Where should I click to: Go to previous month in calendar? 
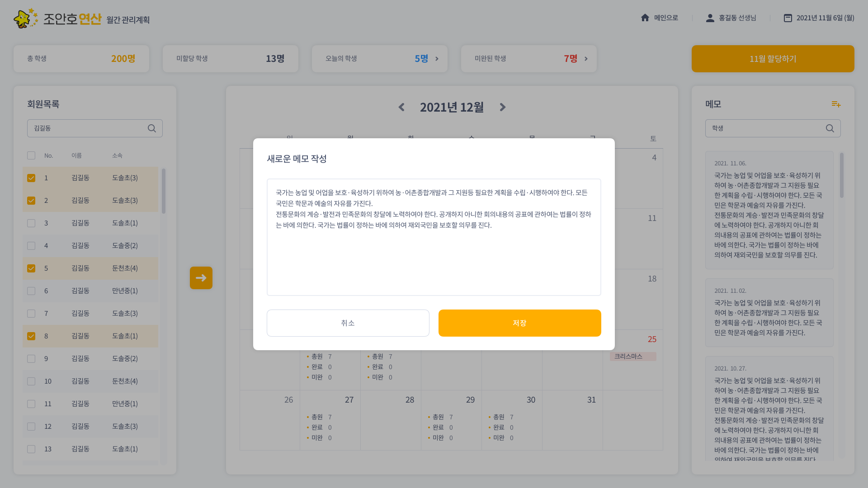[x=401, y=107]
